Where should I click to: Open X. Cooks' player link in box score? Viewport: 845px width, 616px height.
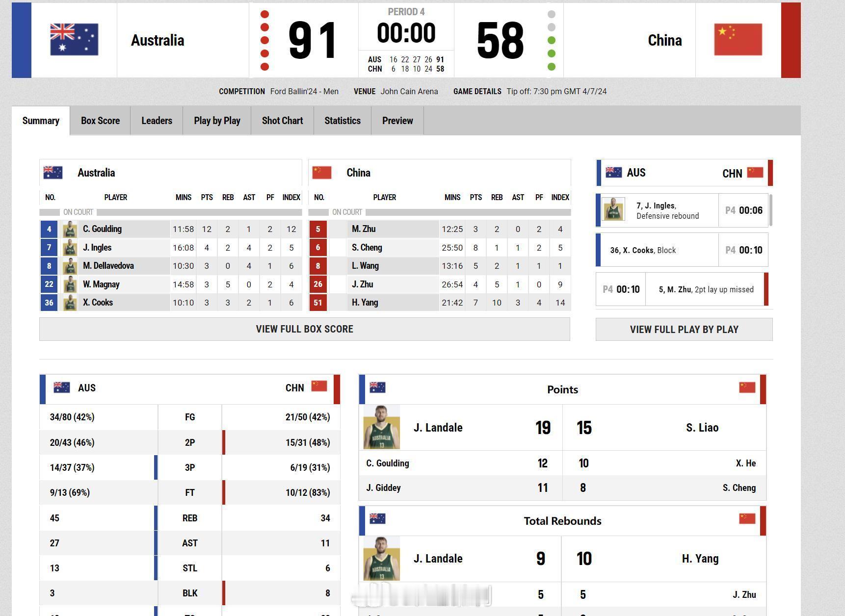pos(98,303)
